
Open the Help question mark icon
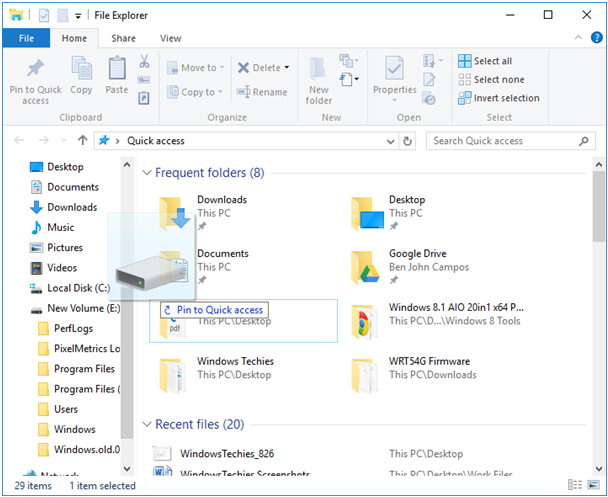596,38
